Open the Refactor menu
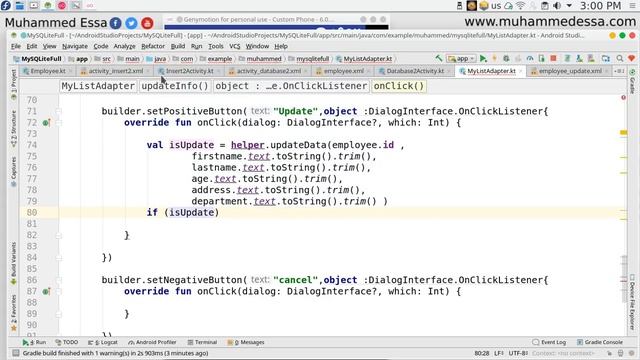Screen dimensions: 640x360 pyautogui.click(x=153, y=46)
